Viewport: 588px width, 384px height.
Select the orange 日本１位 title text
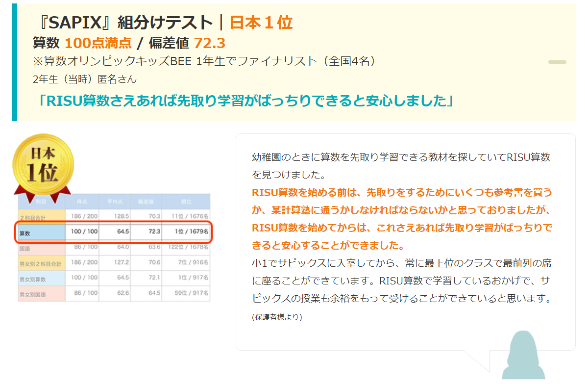(261, 22)
